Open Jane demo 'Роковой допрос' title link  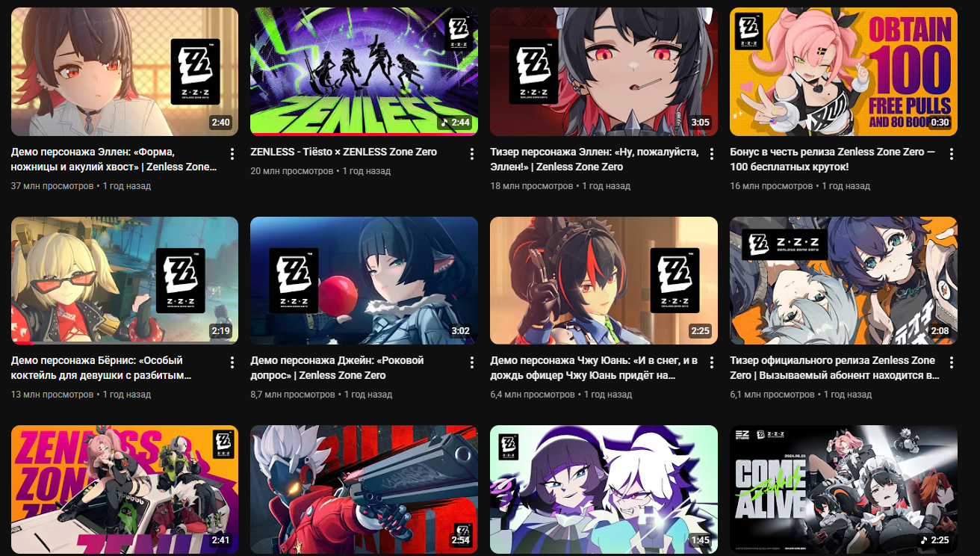pos(337,368)
